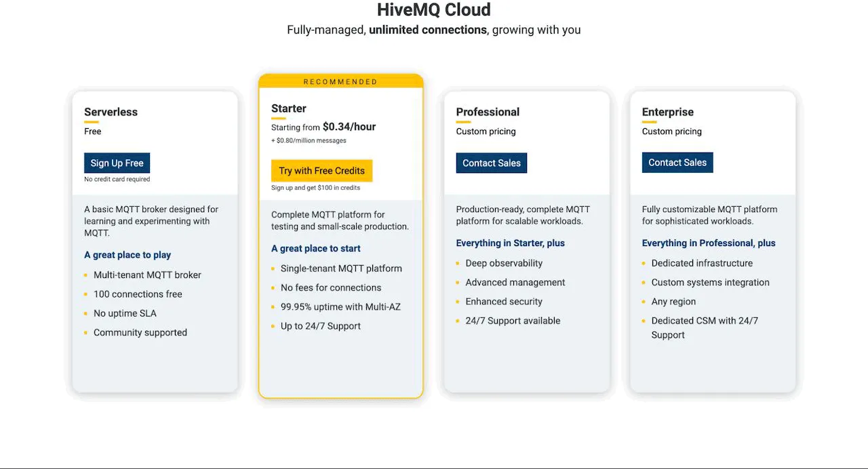Click 'Deep observability' item

(x=504, y=263)
